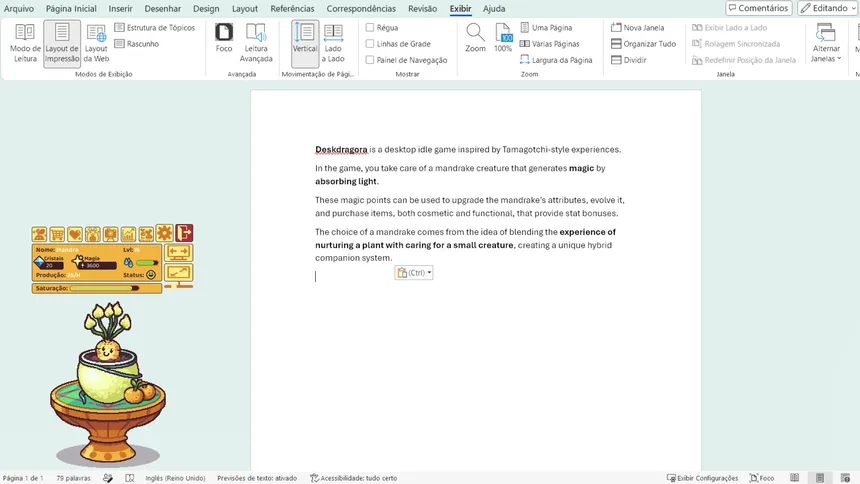Switch to Inserir tab
The width and height of the screenshot is (860, 484).
tap(120, 9)
